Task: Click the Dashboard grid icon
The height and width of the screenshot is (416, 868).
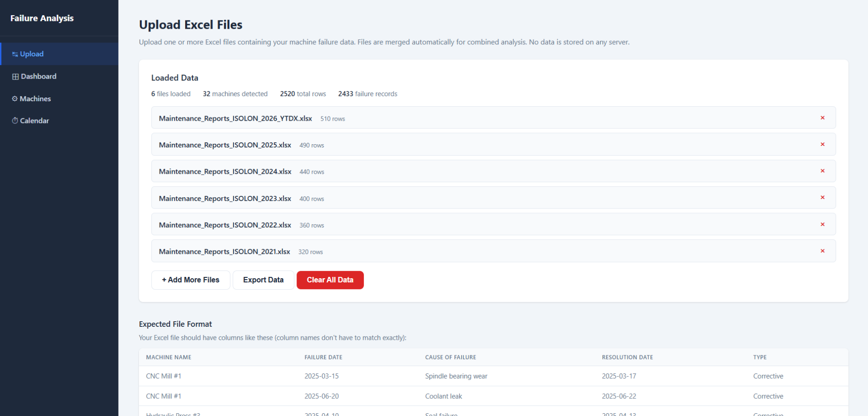Action: click(x=15, y=77)
